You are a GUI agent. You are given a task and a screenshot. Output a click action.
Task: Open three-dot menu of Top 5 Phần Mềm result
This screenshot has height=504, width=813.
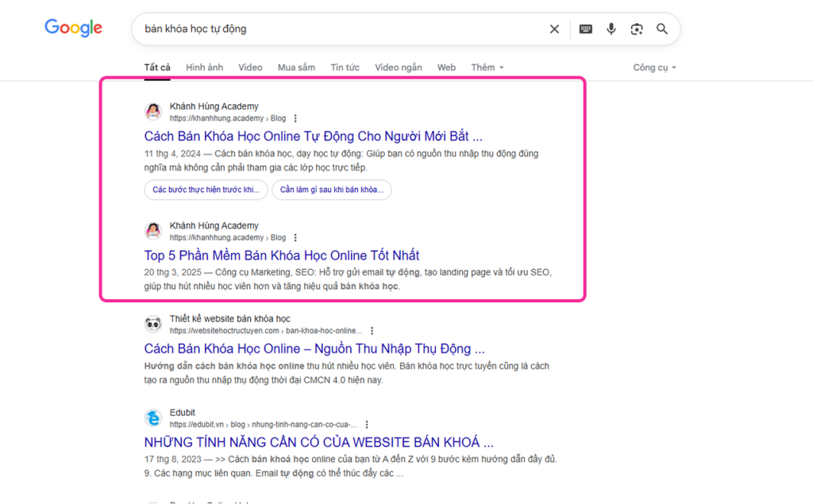tap(295, 237)
